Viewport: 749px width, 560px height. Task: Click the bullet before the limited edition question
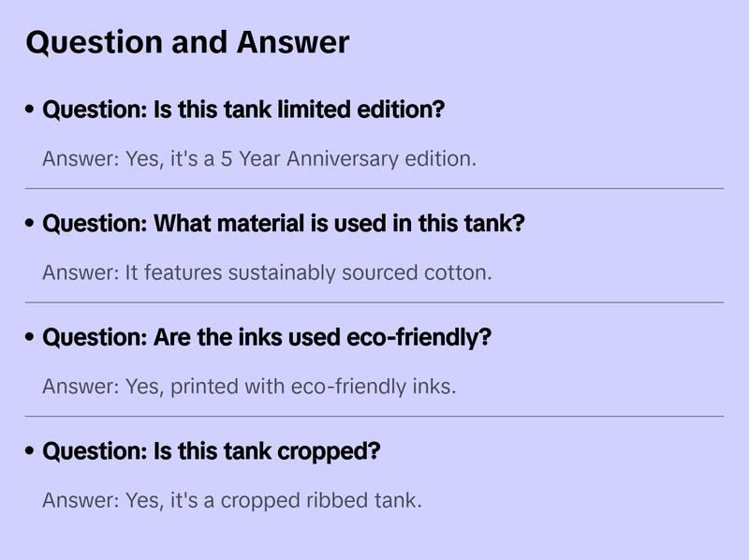coord(31,110)
